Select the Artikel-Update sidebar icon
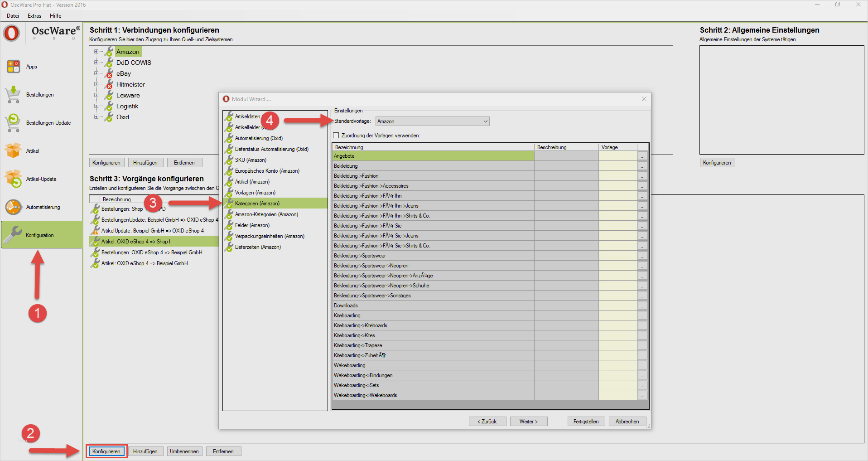868x461 pixels. 13,179
